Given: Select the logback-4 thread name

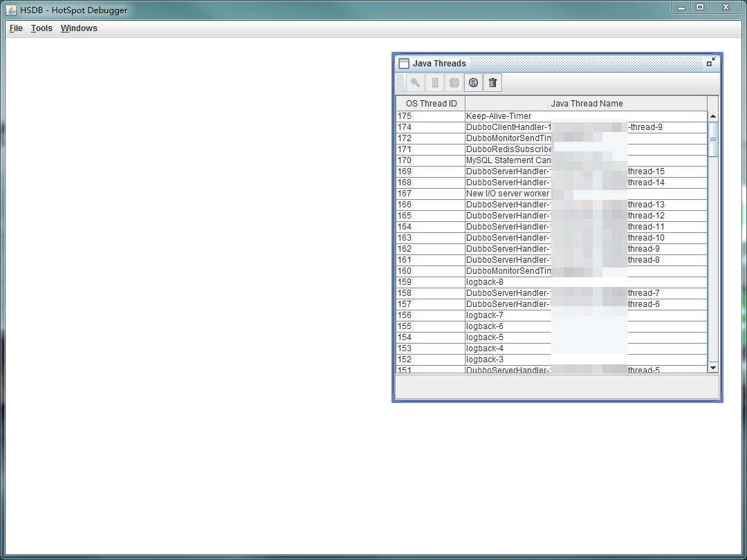Looking at the screenshot, I should pos(587,348).
